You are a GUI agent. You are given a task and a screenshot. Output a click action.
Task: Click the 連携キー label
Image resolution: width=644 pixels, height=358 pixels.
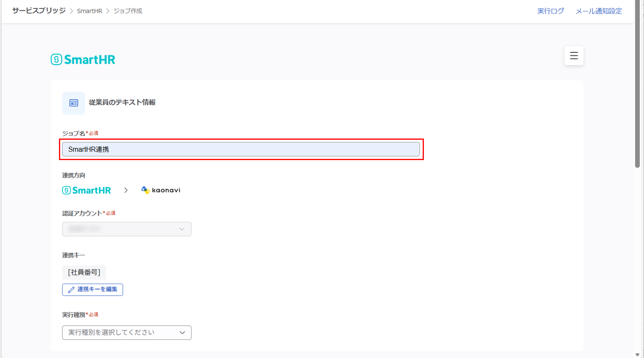pos(73,255)
